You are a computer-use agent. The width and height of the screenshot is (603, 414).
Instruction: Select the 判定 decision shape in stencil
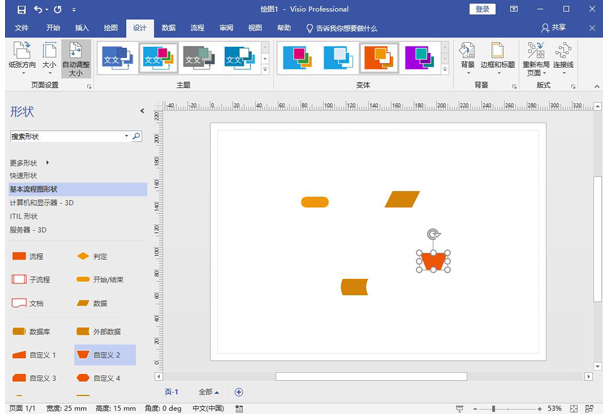pos(84,256)
